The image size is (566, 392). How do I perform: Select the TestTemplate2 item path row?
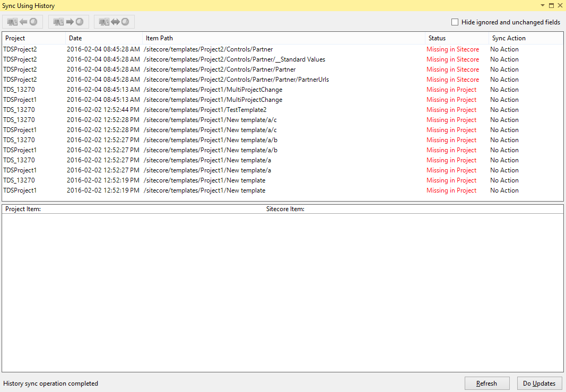point(282,110)
